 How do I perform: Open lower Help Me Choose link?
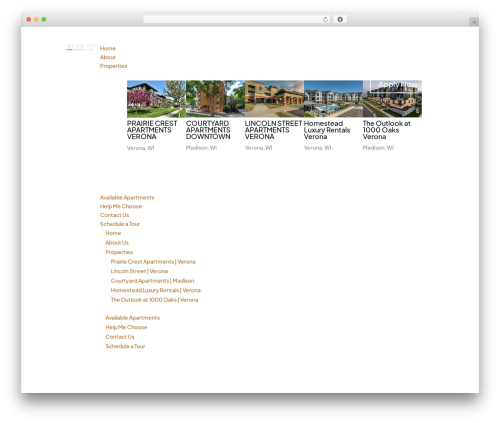click(126, 327)
